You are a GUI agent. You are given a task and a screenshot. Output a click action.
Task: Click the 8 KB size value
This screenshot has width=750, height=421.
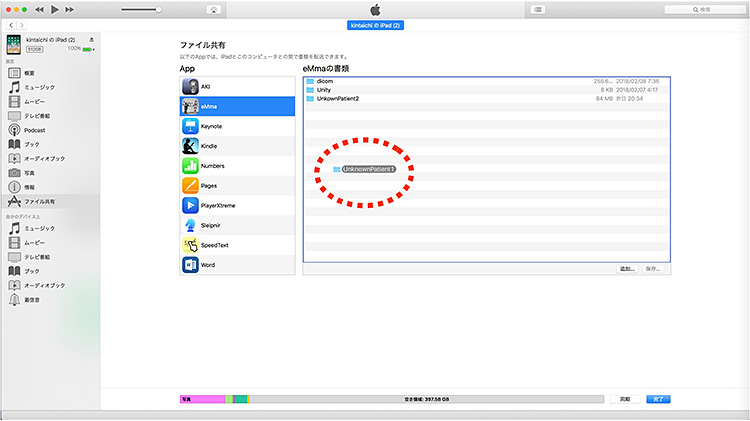(607, 90)
